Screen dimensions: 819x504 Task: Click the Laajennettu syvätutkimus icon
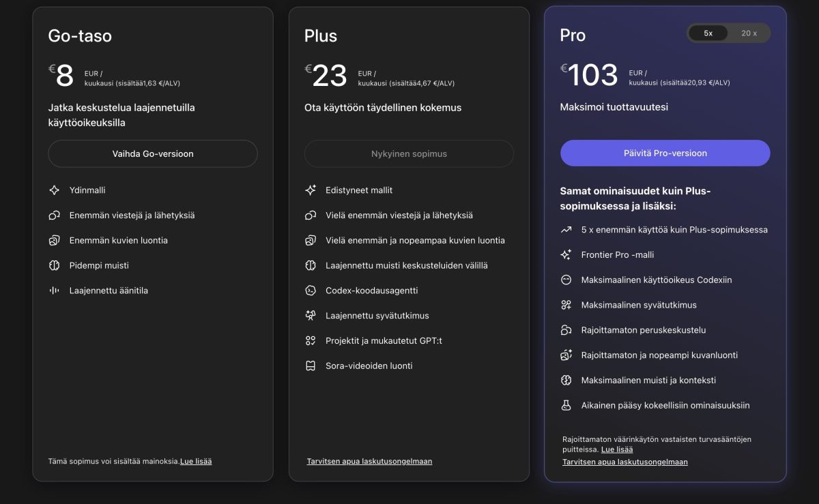point(312,316)
